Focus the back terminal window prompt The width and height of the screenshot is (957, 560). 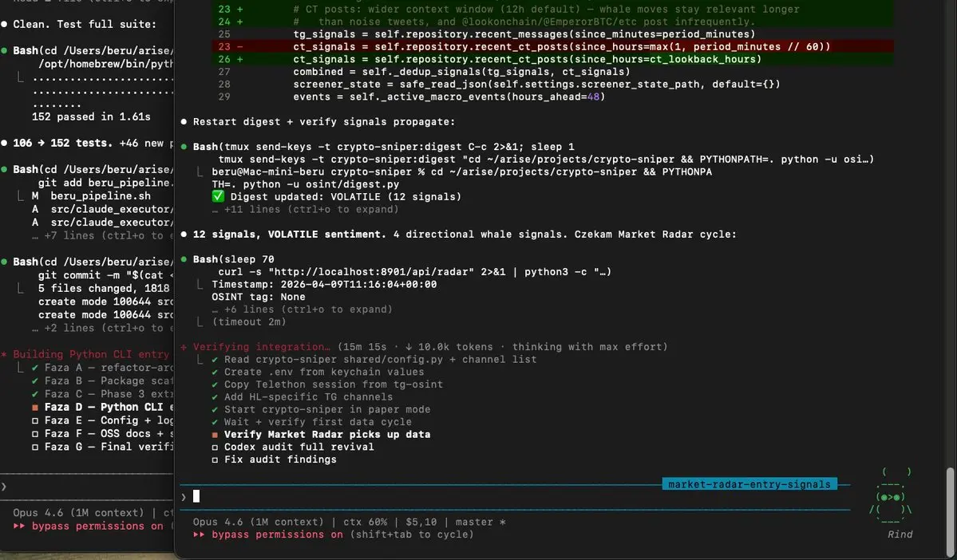click(85, 487)
